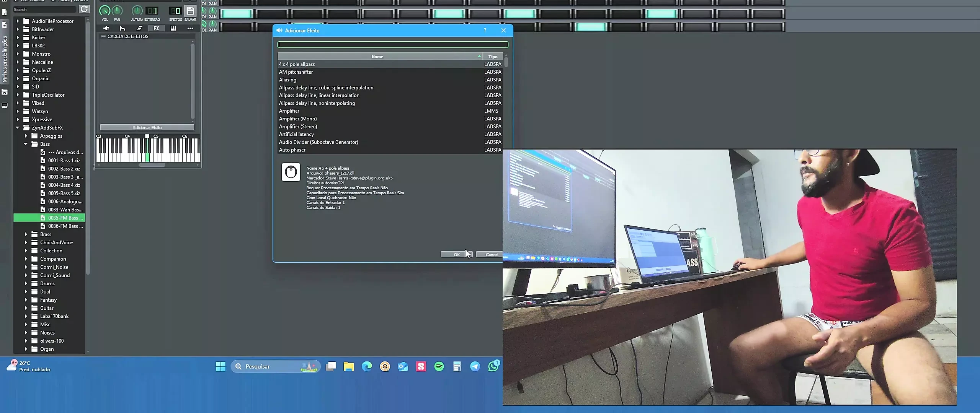Open the piano MIDI tab icon
The image size is (980, 413).
tap(173, 28)
